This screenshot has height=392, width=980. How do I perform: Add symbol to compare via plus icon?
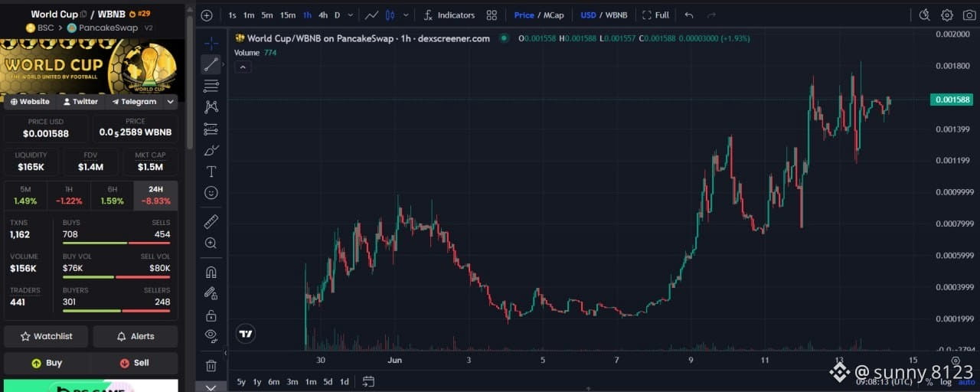pyautogui.click(x=207, y=15)
